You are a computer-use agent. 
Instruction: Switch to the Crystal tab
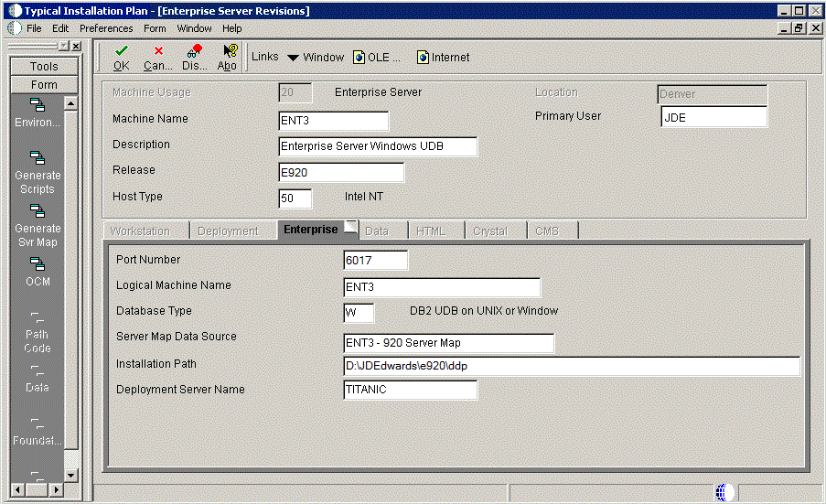tap(495, 231)
